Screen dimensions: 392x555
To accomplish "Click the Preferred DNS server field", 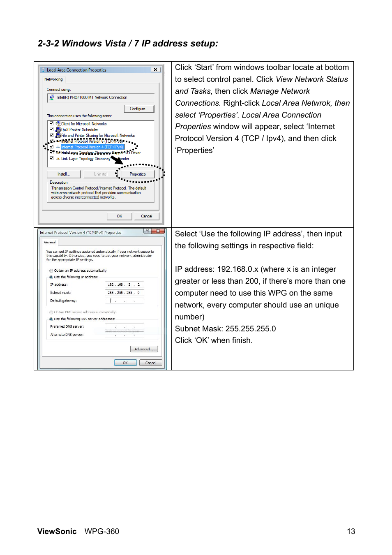I will 125,326.
